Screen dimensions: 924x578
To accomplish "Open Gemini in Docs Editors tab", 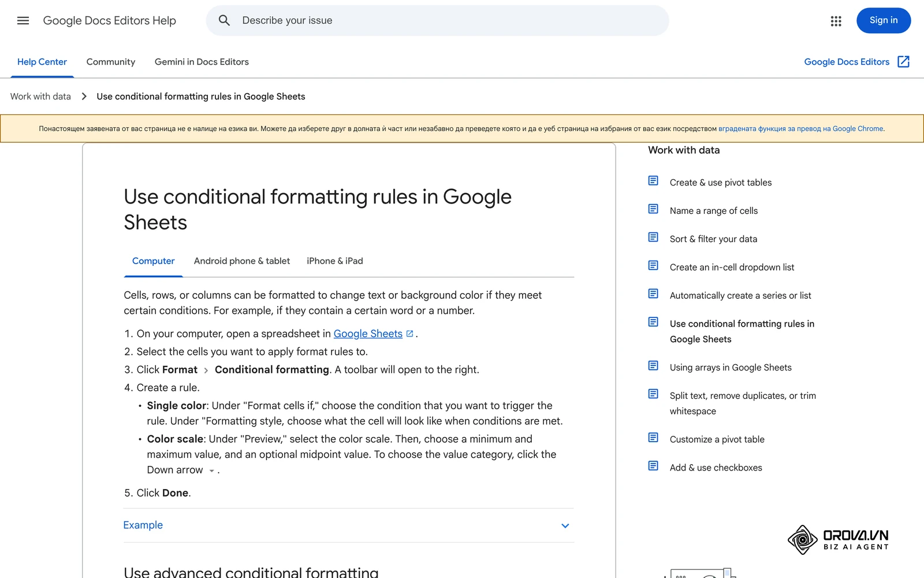I will click(x=202, y=62).
